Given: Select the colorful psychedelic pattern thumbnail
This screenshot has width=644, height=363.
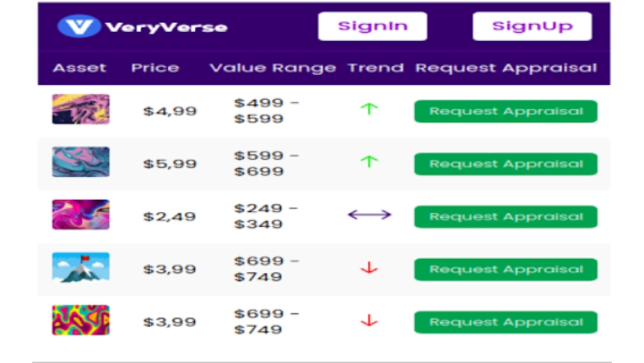Looking at the screenshot, I should point(80,320).
